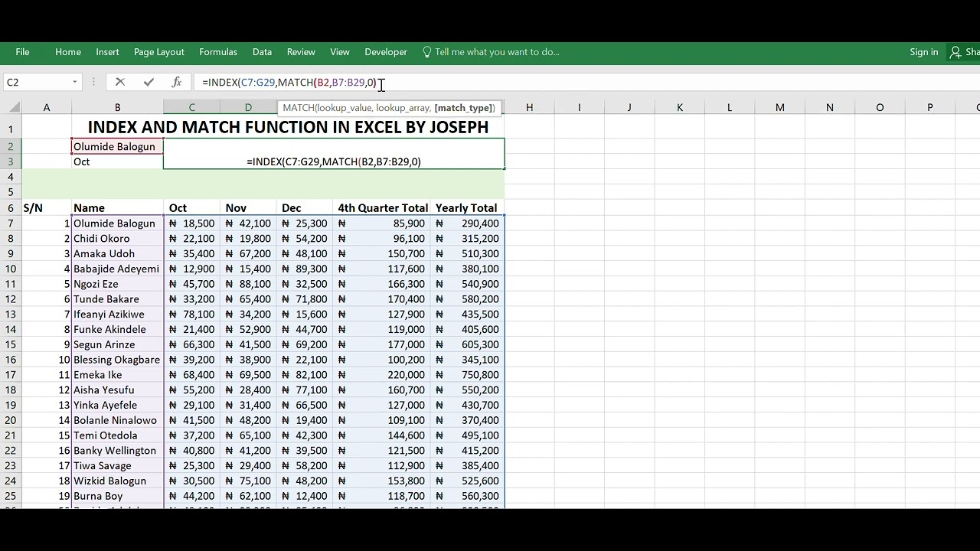Click Tell me what you want to do

tap(497, 52)
